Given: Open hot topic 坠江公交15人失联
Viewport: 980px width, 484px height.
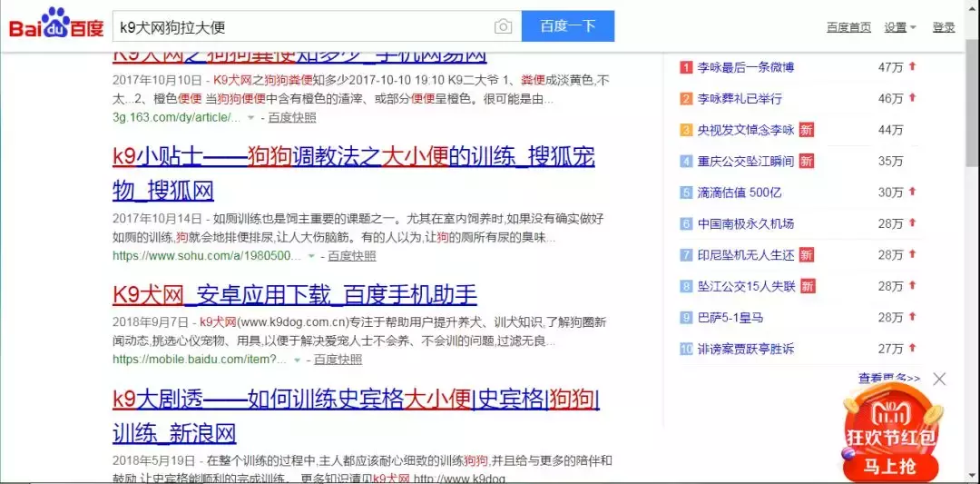Looking at the screenshot, I should coord(746,286).
